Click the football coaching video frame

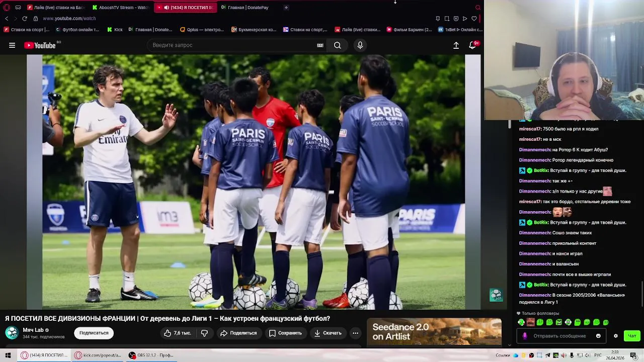[254, 182]
